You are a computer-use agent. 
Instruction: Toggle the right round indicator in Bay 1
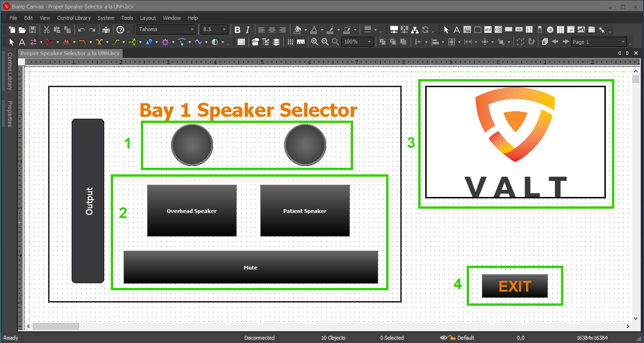click(305, 145)
